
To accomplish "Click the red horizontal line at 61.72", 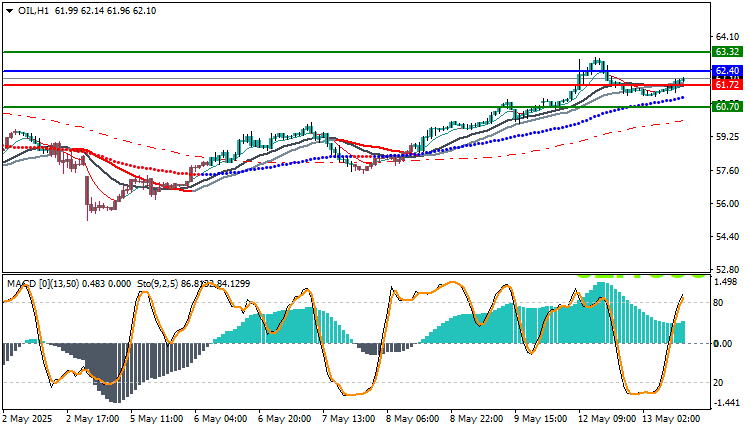I will coord(356,85).
